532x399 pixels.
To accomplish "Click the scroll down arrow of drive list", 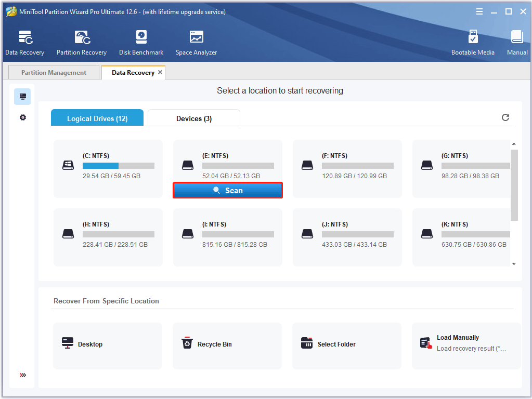I will 514,264.
